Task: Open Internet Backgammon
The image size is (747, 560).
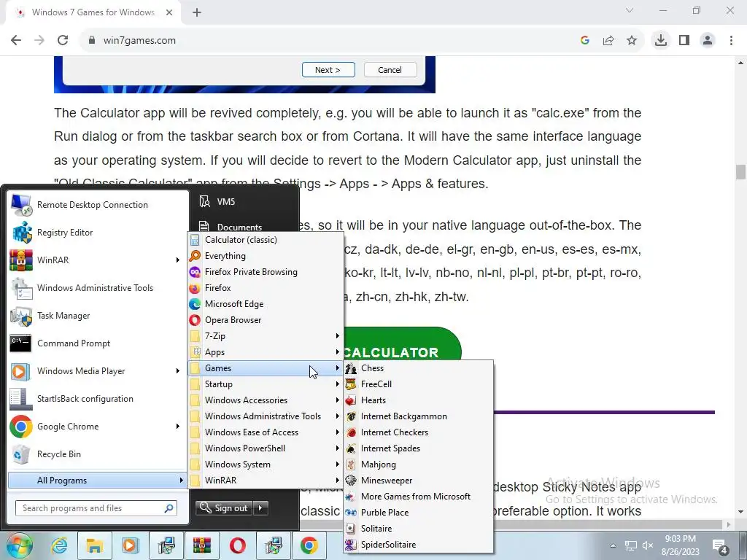Action: click(x=418, y=416)
